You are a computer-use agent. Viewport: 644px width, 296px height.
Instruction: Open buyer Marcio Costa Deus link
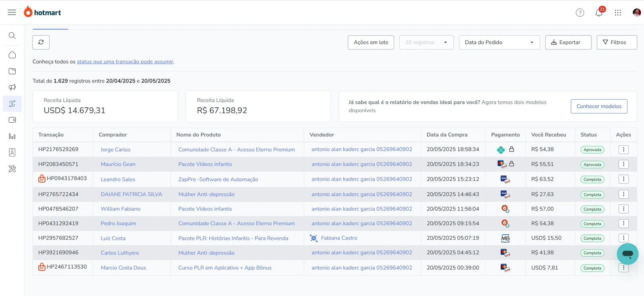click(x=123, y=267)
